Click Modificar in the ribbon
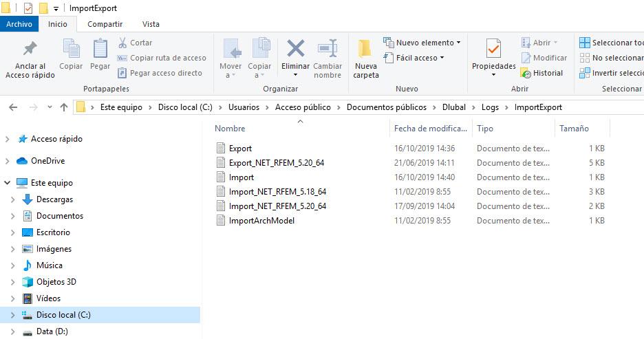The width and height of the screenshot is (644, 339). (x=544, y=58)
